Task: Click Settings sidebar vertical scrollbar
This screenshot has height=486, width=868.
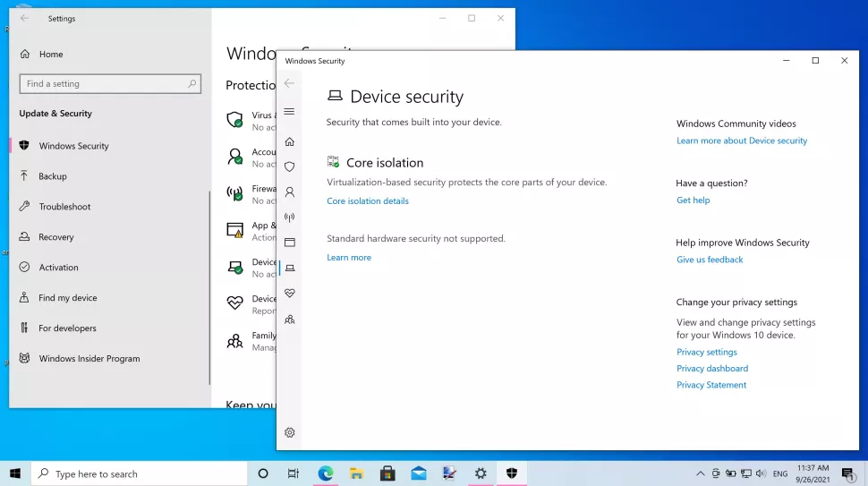Action: point(209,288)
